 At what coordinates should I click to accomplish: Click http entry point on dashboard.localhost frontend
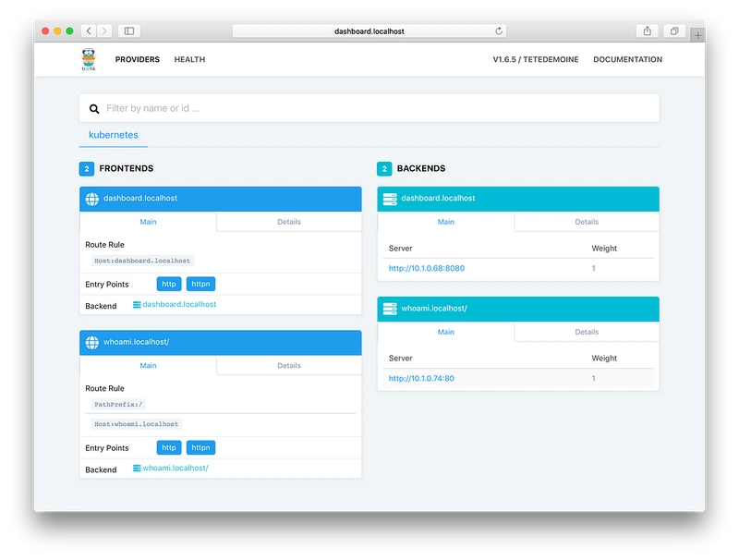point(169,284)
